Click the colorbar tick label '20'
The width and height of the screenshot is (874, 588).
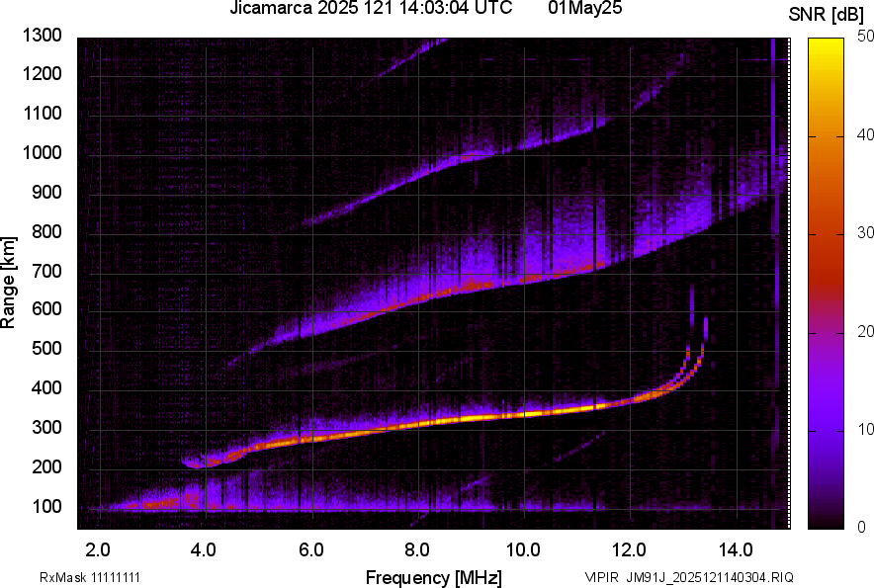(866, 332)
